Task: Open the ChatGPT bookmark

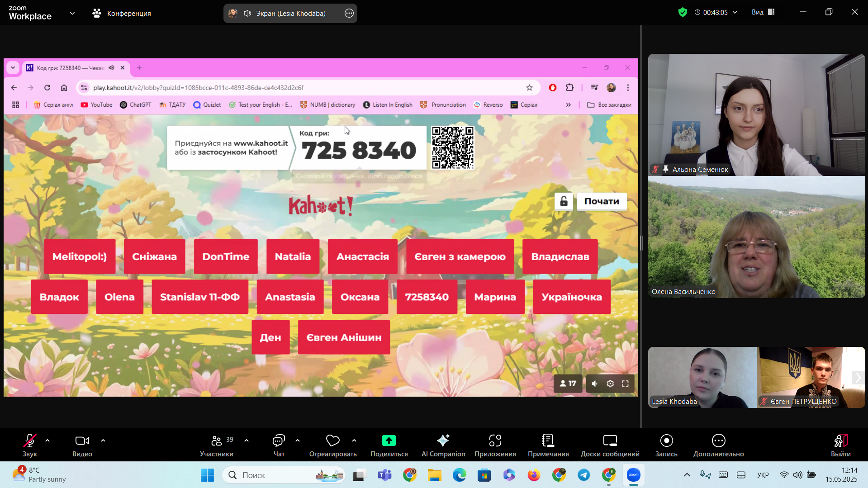Action: 135,105
